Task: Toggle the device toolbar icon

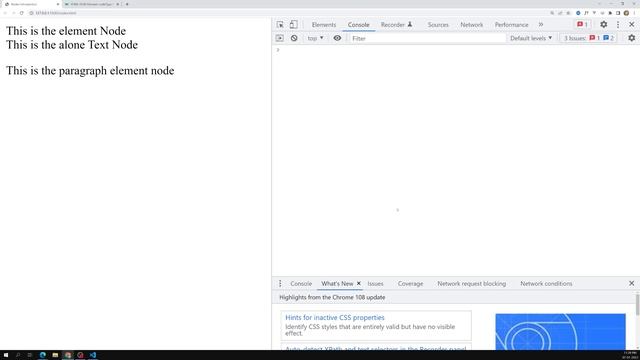Action: click(293, 24)
